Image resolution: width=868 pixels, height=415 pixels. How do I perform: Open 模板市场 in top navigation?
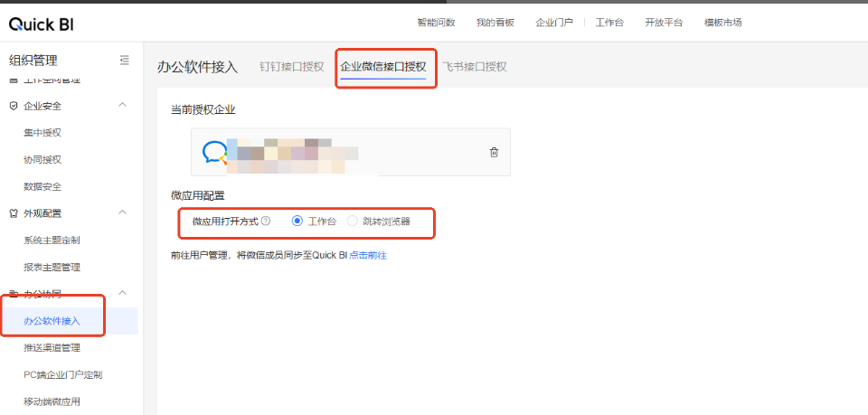click(x=722, y=23)
